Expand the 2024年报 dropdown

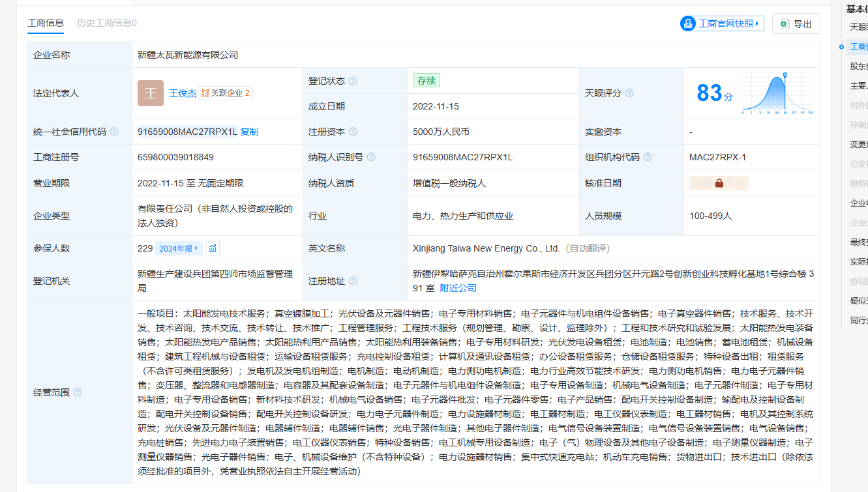(178, 248)
